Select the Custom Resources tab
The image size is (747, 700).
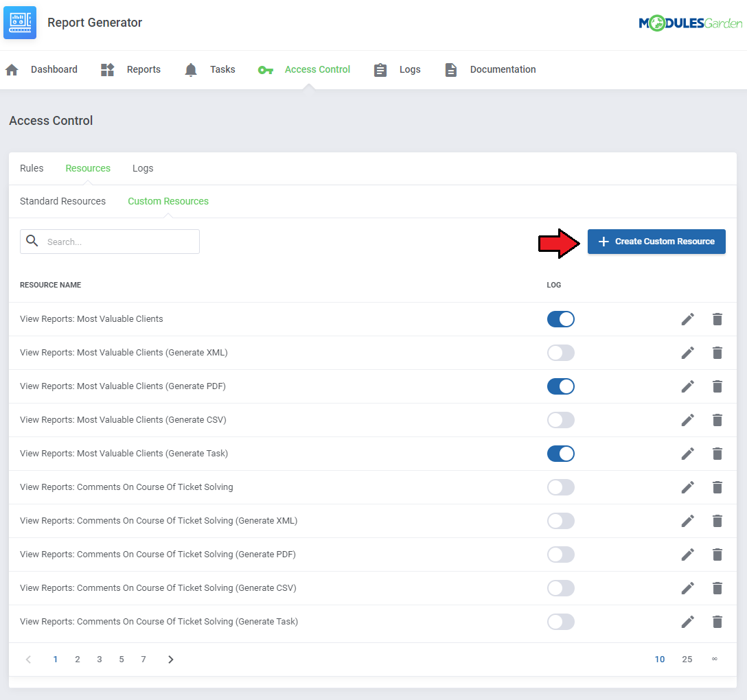pyautogui.click(x=168, y=201)
